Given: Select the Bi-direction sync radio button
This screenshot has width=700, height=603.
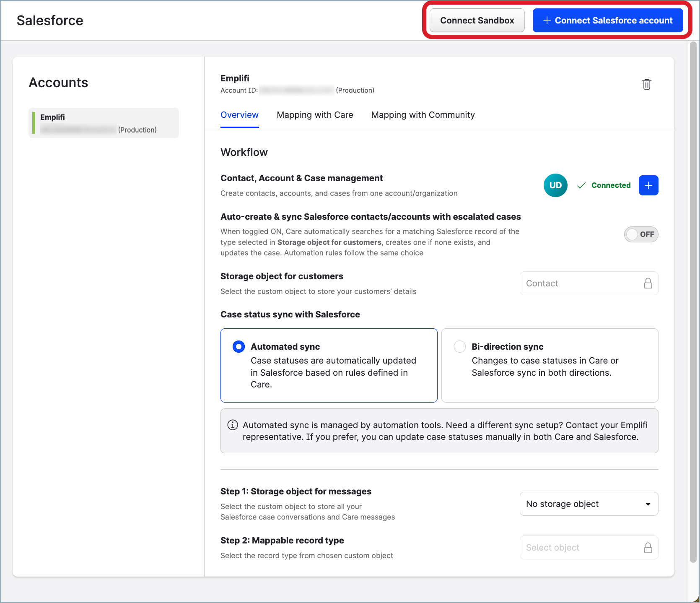Looking at the screenshot, I should tap(459, 346).
